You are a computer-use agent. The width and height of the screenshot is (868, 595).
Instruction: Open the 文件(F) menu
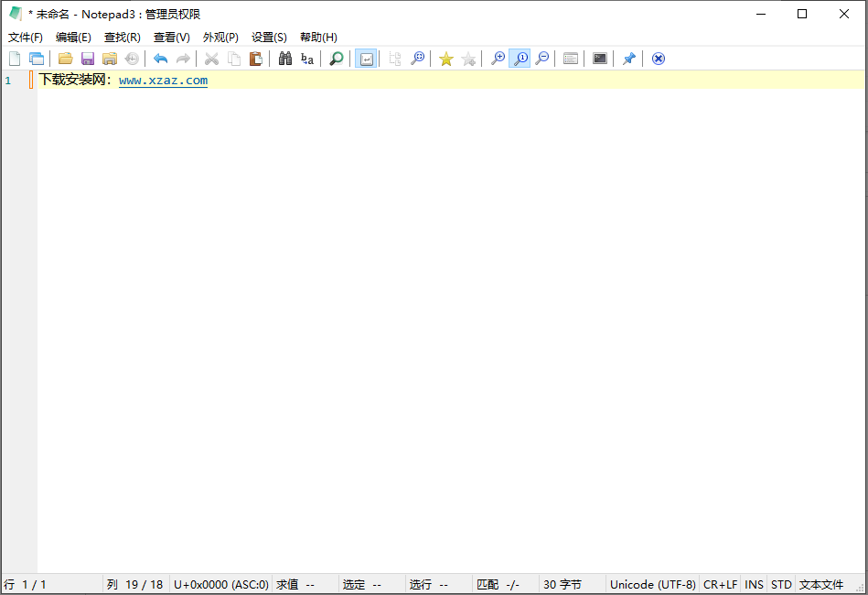point(26,38)
